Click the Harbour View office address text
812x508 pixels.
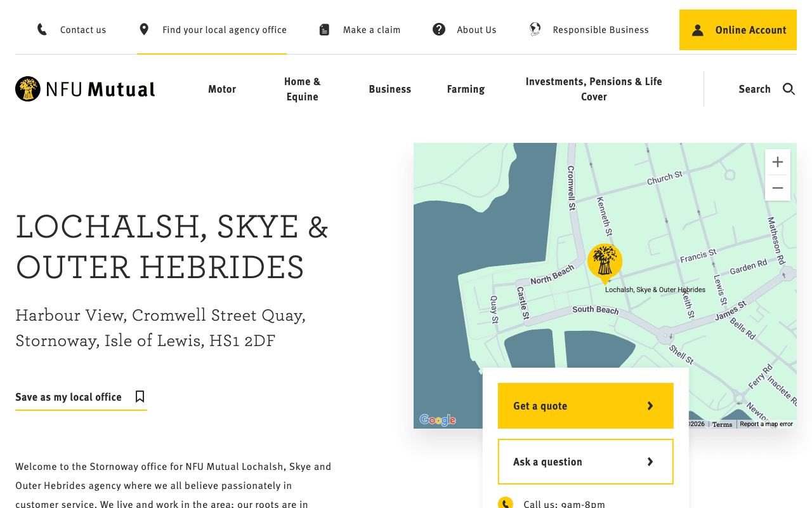(x=160, y=328)
